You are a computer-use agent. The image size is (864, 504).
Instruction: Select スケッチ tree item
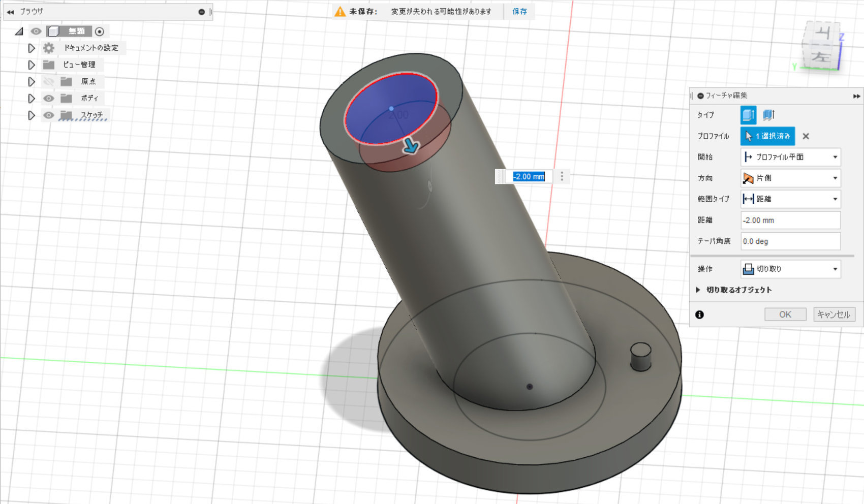coord(91,115)
